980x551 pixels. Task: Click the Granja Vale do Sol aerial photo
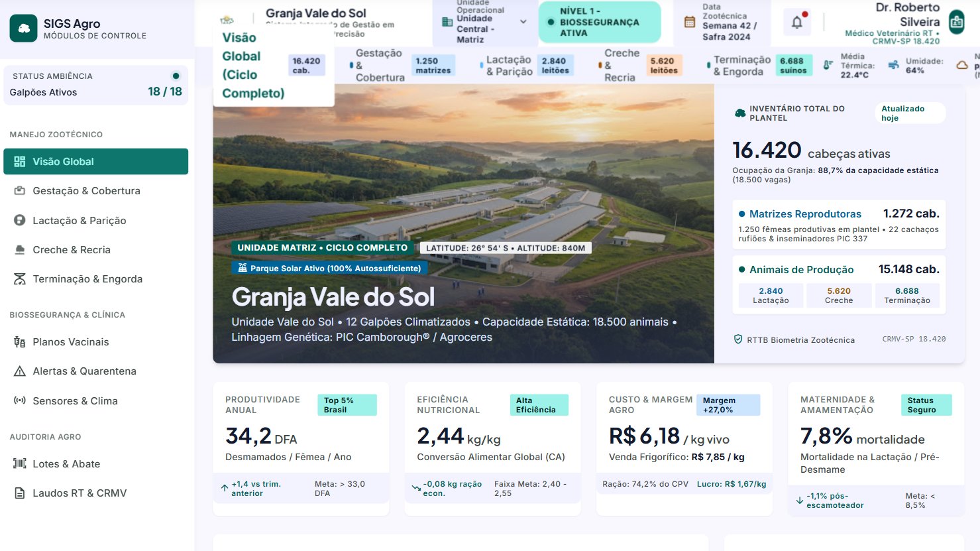(x=463, y=223)
